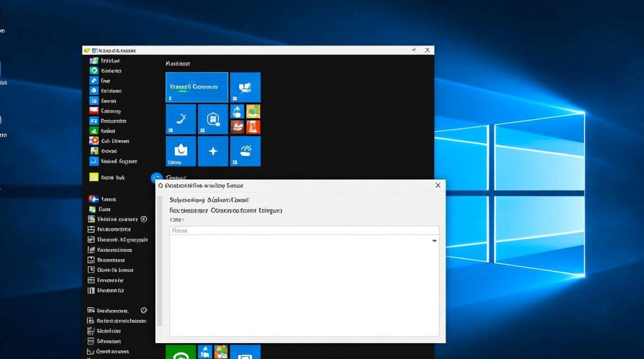Viewport: 644px width, 359px height.
Task: Open the yellow square icon in the app list
Action: pyautogui.click(x=94, y=177)
